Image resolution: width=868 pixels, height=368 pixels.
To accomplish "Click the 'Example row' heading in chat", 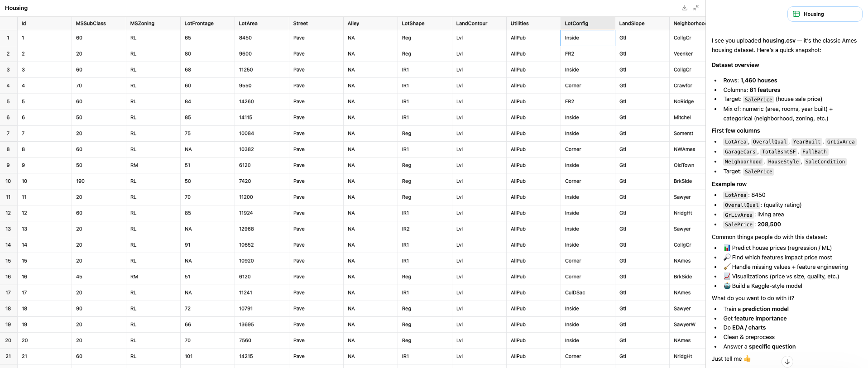I will coord(729,184).
